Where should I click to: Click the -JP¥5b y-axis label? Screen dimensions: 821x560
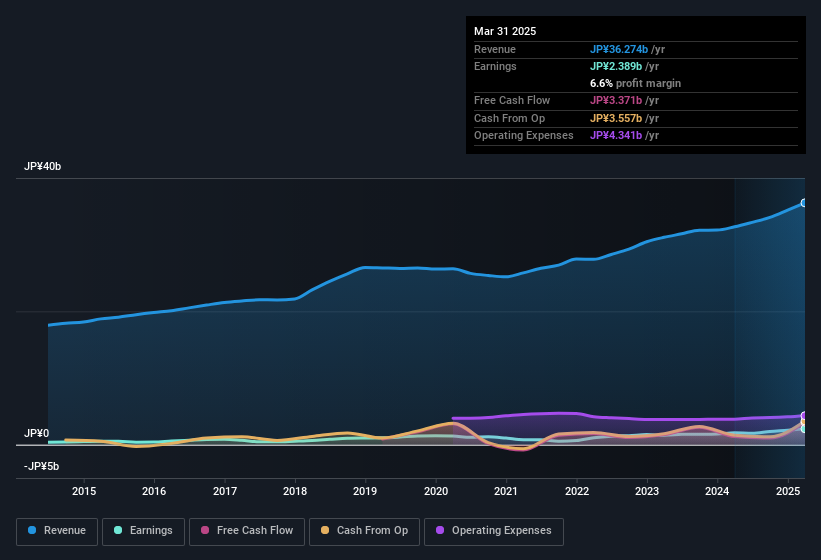[41, 466]
